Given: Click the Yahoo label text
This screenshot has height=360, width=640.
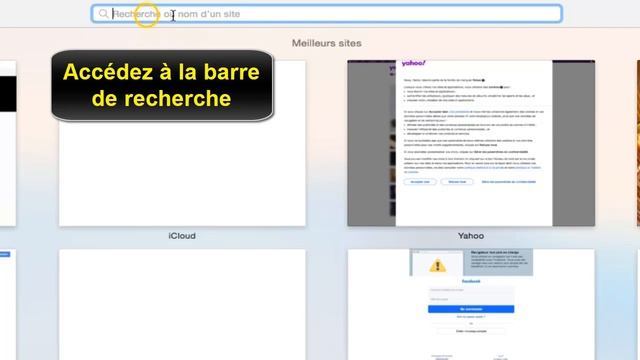Looking at the screenshot, I should (x=471, y=236).
